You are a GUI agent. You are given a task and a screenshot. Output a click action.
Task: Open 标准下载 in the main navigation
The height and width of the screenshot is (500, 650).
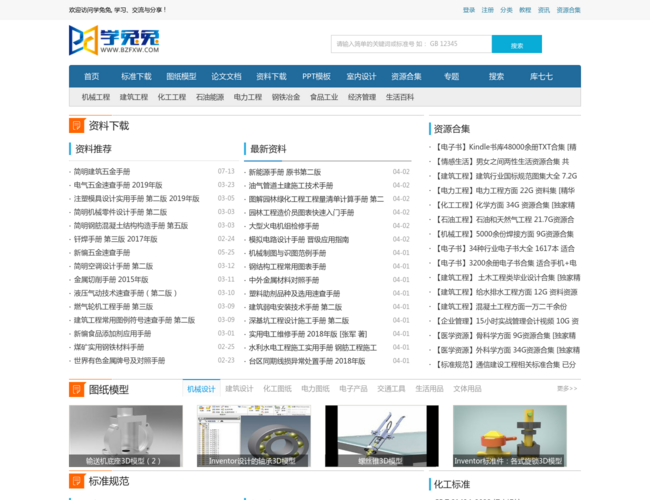click(136, 76)
